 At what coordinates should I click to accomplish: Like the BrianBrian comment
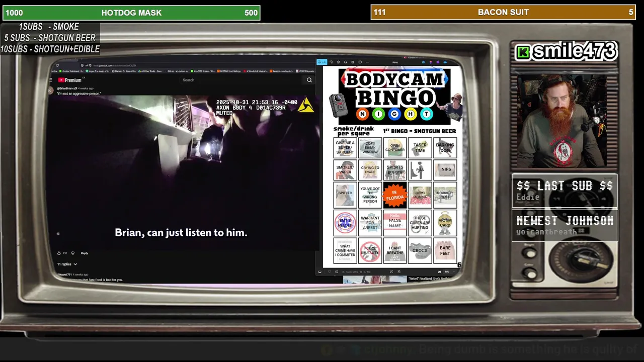[x=59, y=253]
